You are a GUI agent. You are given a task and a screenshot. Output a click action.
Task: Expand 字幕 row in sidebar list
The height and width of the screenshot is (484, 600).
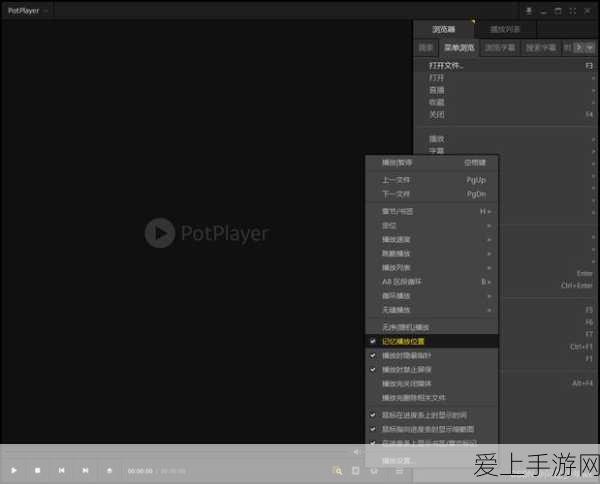505,151
